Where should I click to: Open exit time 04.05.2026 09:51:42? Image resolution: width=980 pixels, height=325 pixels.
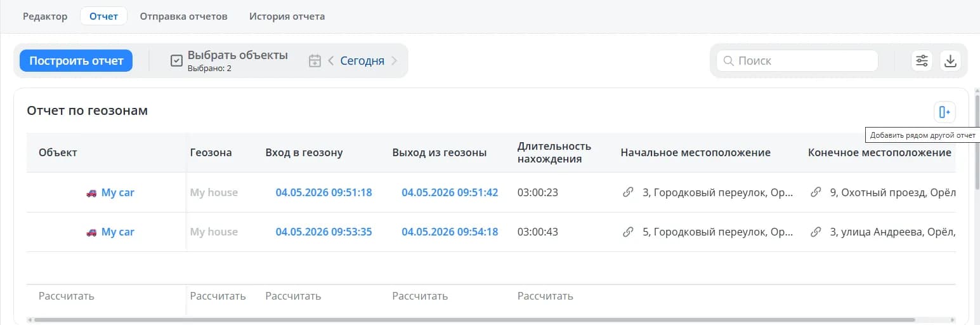coord(450,192)
